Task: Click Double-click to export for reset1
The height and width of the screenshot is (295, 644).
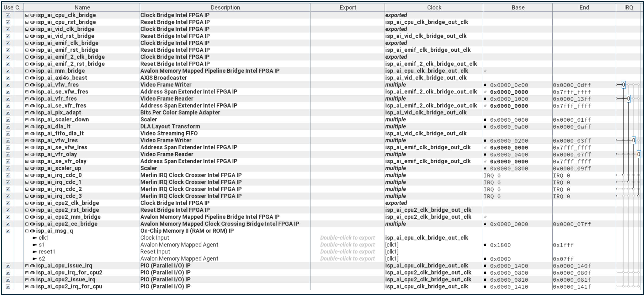Action: [x=347, y=252]
